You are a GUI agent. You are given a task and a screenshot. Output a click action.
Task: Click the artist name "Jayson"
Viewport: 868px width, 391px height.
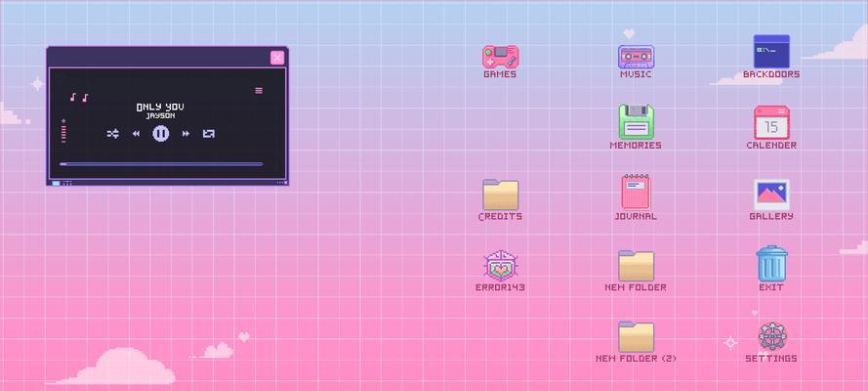click(x=160, y=115)
